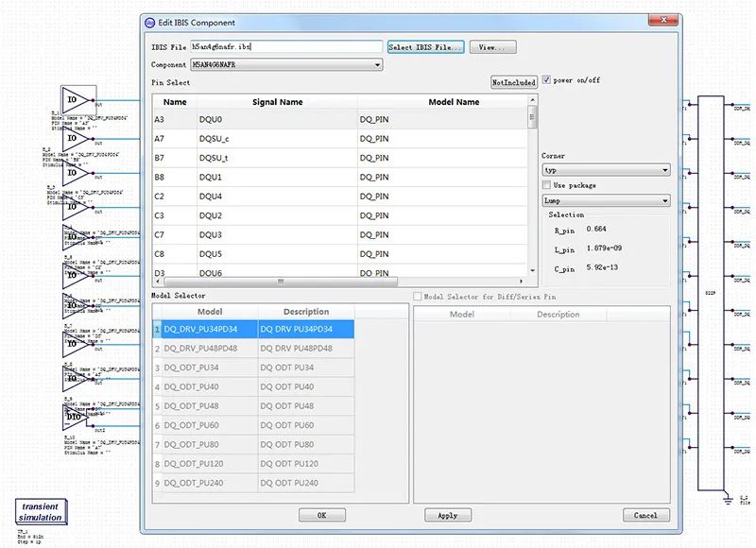
Task: Select pin row C7 DQU3
Action: point(340,234)
